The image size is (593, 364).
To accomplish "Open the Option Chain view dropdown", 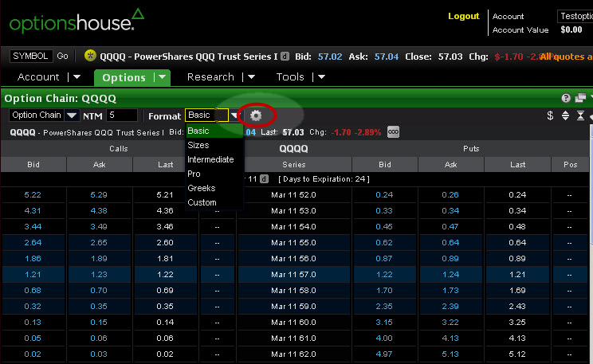I will 72,115.
